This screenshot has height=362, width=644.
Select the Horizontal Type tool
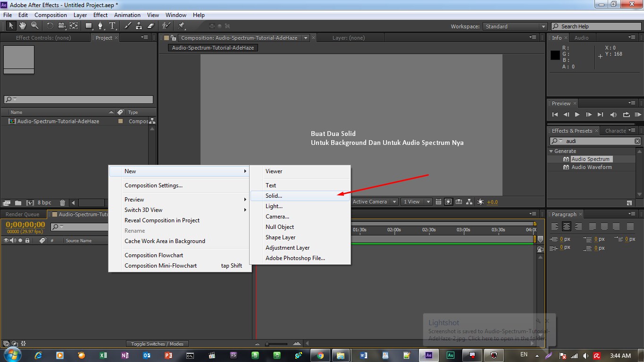[x=113, y=26]
